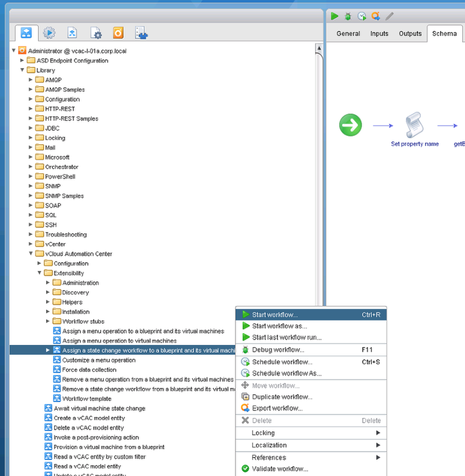Open the Locking submenu

tap(263, 433)
